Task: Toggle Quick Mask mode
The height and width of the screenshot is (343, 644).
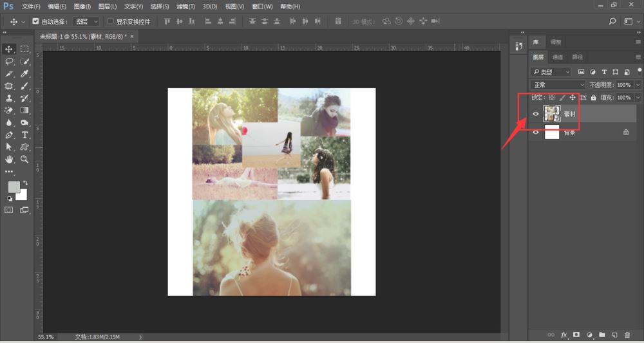Action: pyautogui.click(x=8, y=210)
